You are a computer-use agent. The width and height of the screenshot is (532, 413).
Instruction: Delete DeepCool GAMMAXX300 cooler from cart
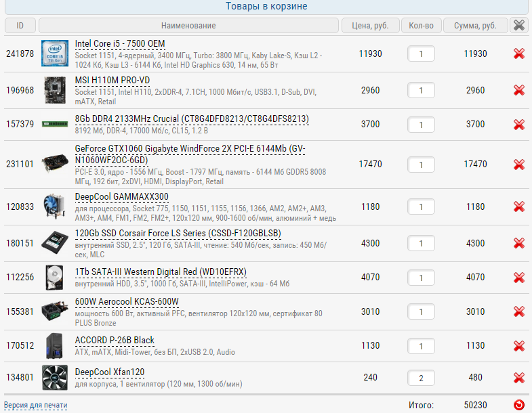tap(518, 206)
